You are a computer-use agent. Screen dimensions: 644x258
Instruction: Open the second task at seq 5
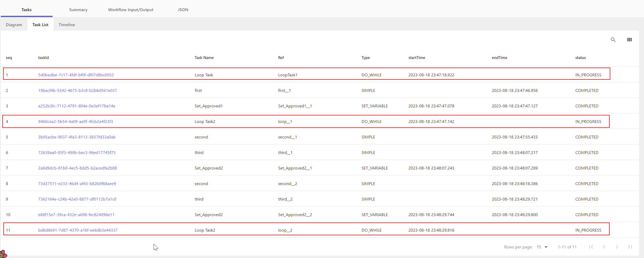click(77, 137)
